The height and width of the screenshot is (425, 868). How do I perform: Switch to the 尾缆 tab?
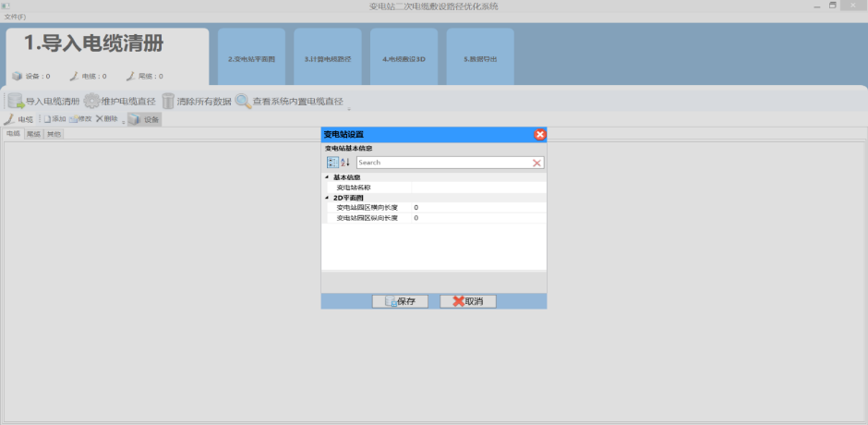click(x=34, y=134)
